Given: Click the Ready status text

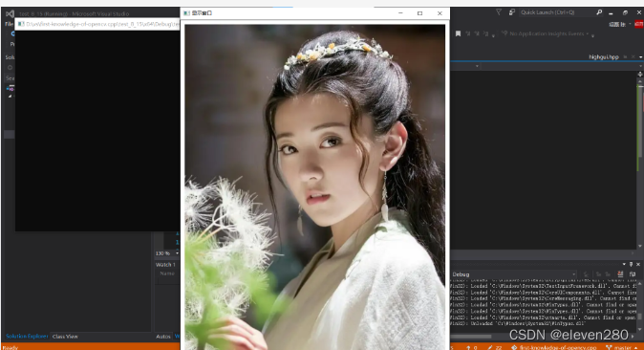Looking at the screenshot, I should [11, 347].
